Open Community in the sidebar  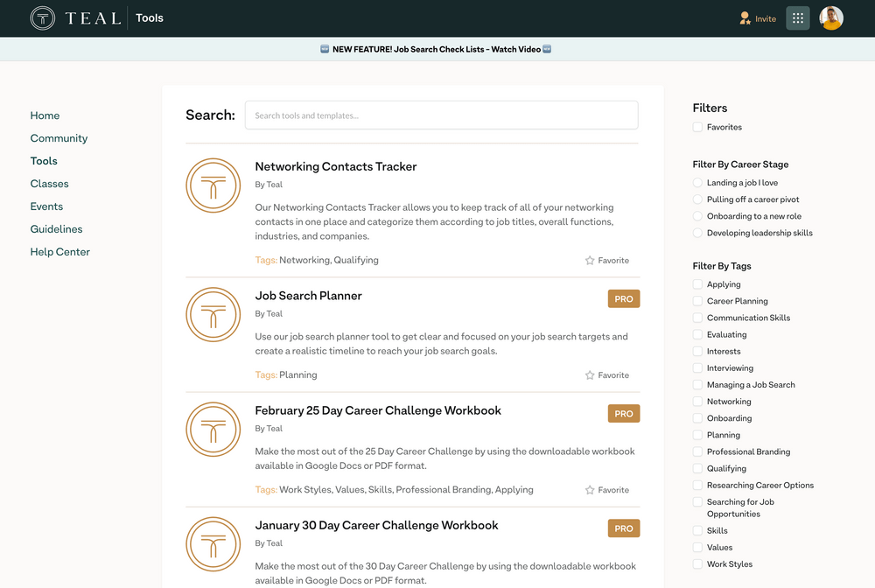click(x=59, y=138)
